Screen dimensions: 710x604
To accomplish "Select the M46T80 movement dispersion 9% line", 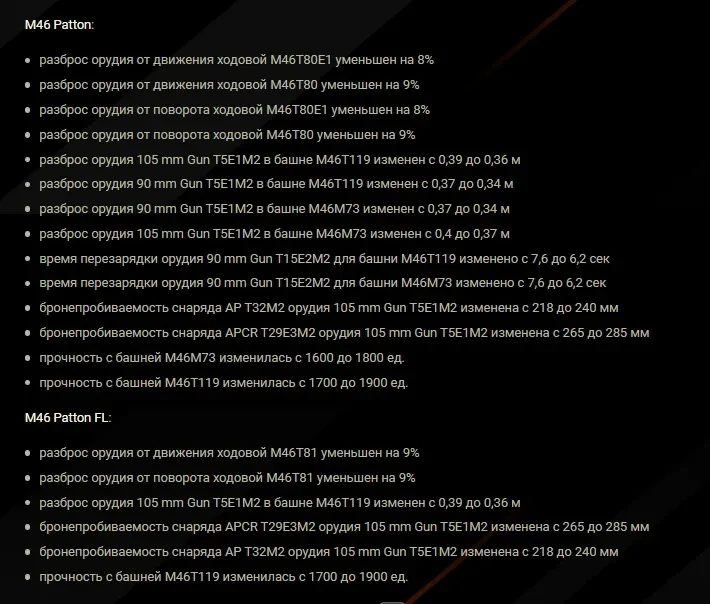I will (x=229, y=85).
